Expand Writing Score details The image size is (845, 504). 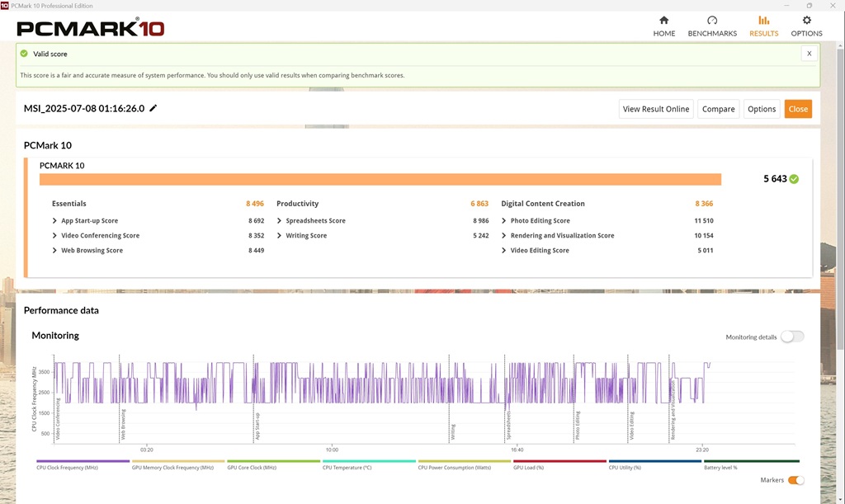tap(279, 235)
